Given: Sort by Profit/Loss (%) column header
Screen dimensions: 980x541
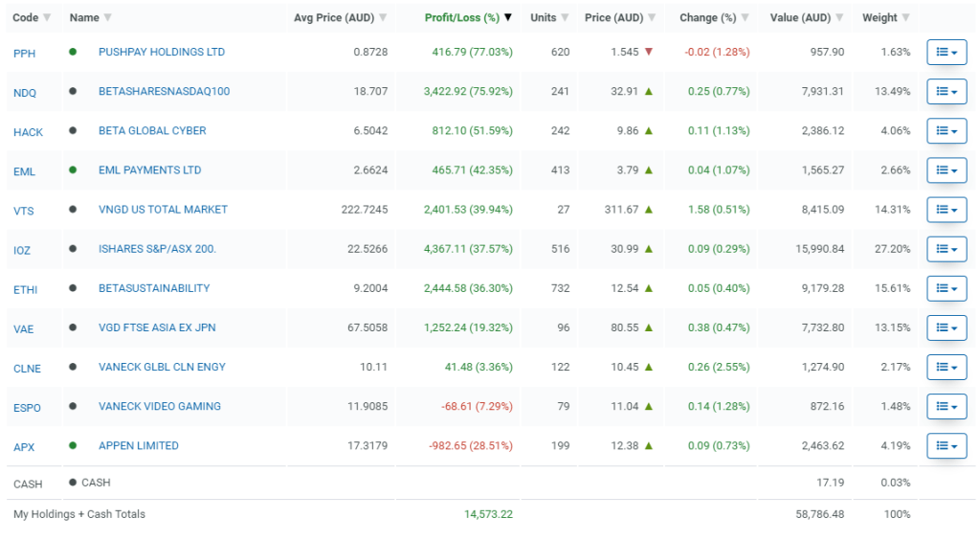Looking at the screenshot, I should point(462,18).
